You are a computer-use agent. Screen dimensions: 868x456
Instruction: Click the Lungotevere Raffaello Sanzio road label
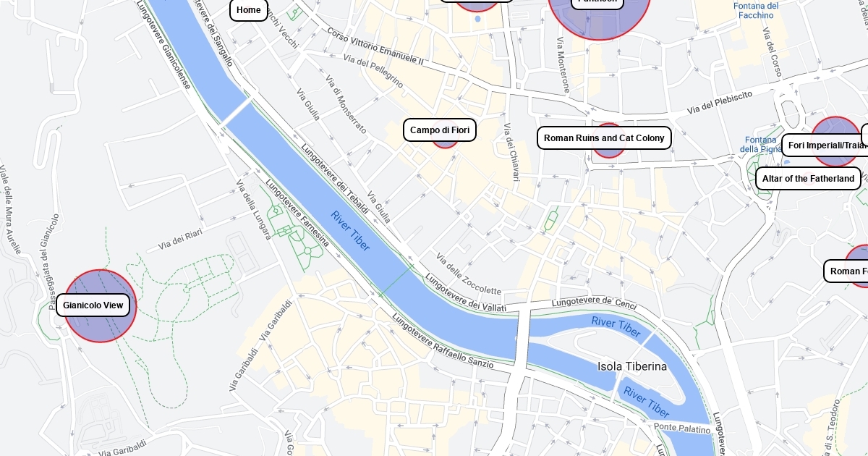coord(443,340)
